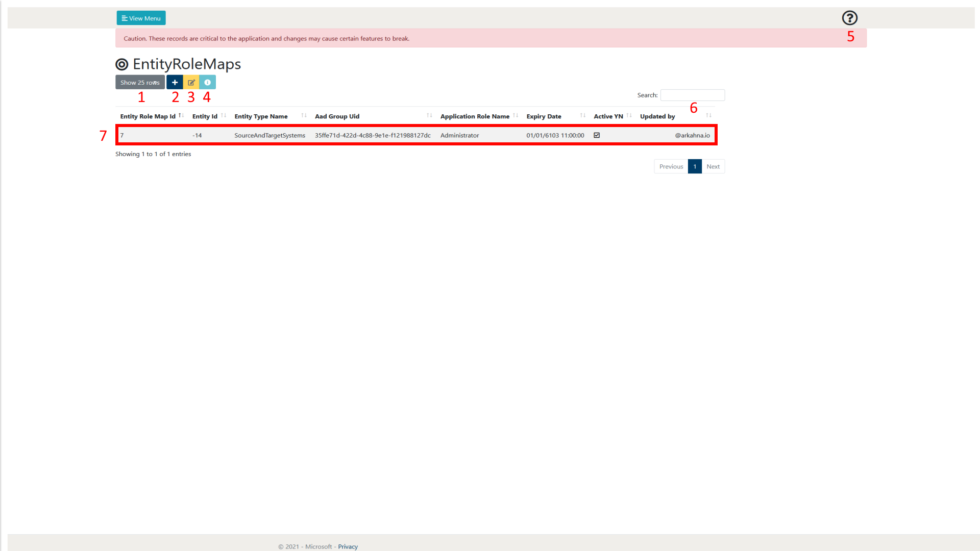This screenshot has height=551, width=980.
Task: Click the Administrator role cell
Action: [x=459, y=135]
